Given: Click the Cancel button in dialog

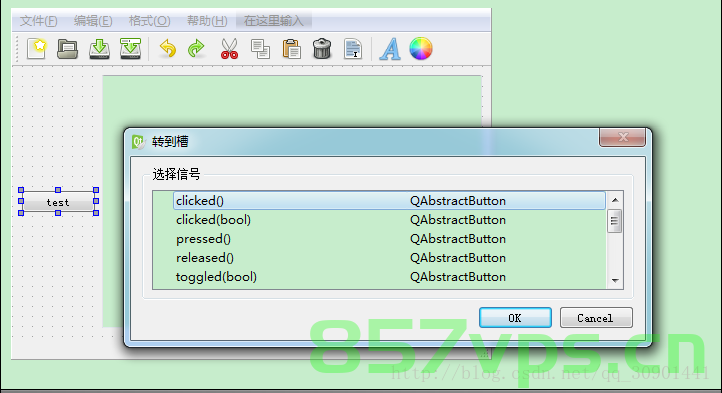Looking at the screenshot, I should click(x=596, y=318).
